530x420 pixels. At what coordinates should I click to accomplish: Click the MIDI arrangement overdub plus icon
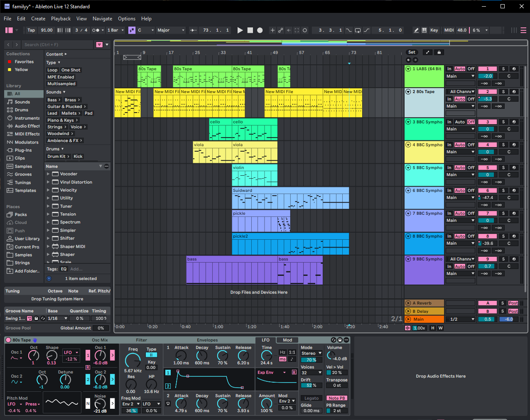click(272, 30)
